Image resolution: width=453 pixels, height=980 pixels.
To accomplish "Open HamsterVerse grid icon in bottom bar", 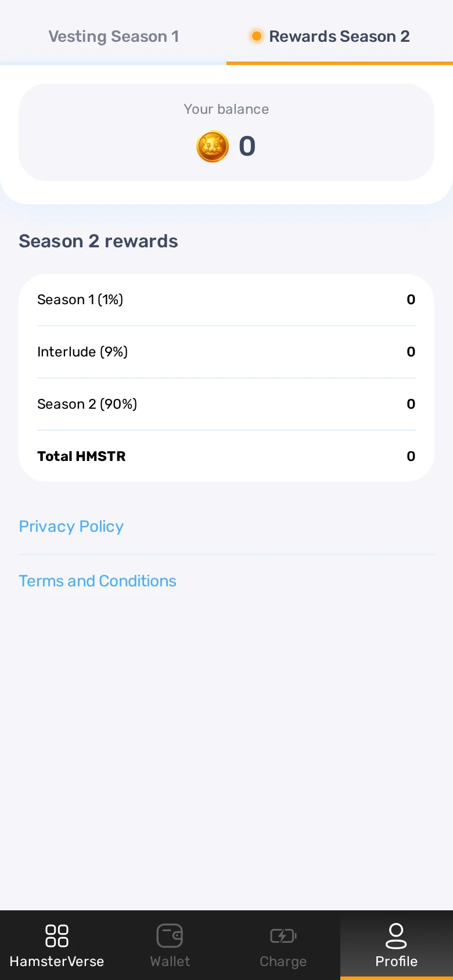I will [57, 936].
